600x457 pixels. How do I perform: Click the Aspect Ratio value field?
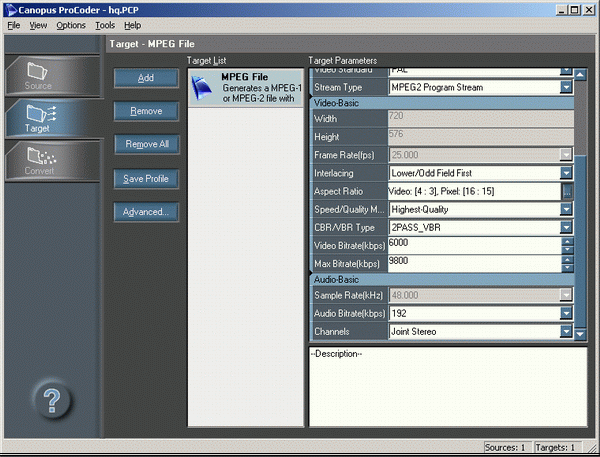[x=474, y=191]
